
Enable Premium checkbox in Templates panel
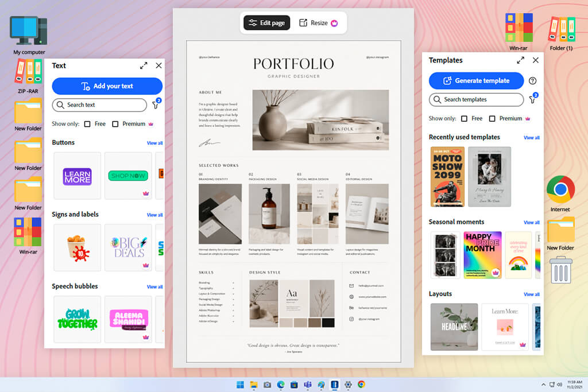tap(492, 119)
